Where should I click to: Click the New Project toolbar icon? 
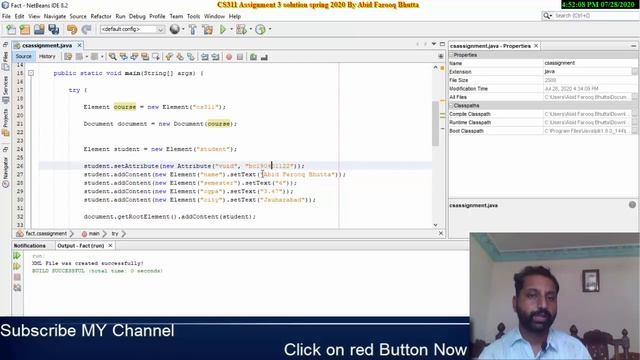point(25,29)
